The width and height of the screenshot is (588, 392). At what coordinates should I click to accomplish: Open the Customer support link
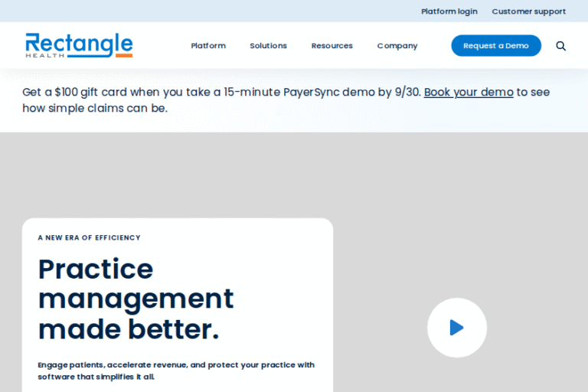(x=528, y=11)
